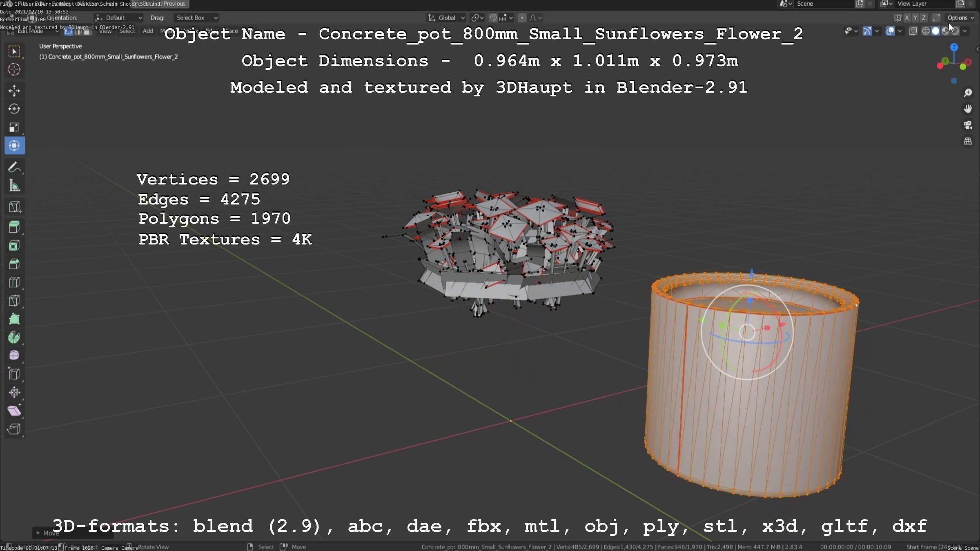Select the Select Box tool
The height and width of the screenshot is (551, 980).
click(x=14, y=51)
